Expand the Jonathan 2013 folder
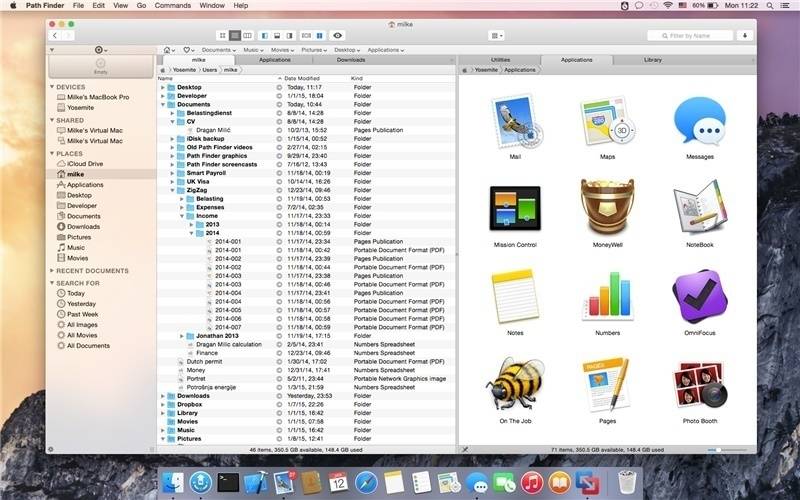Screen dimensions: 800x500 click(x=182, y=336)
